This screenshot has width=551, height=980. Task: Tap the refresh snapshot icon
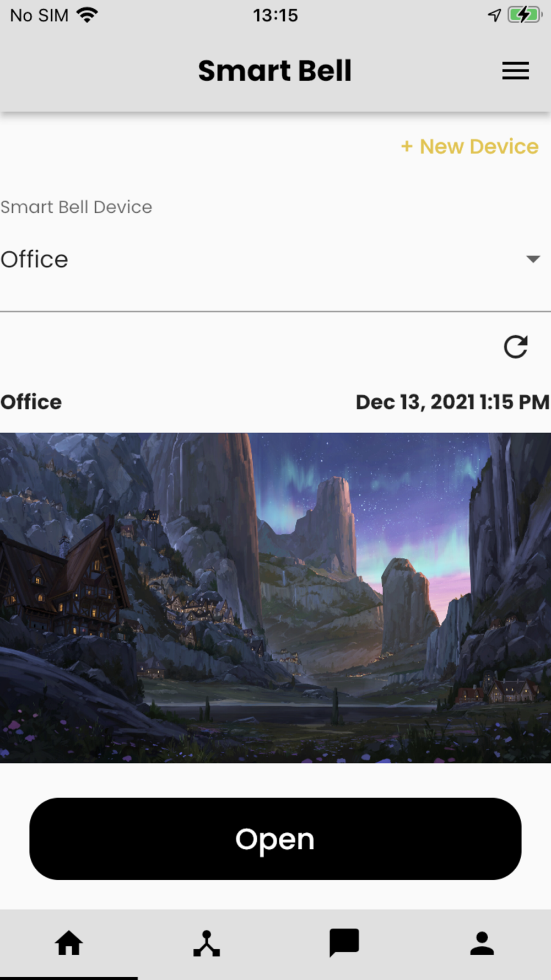pos(516,347)
